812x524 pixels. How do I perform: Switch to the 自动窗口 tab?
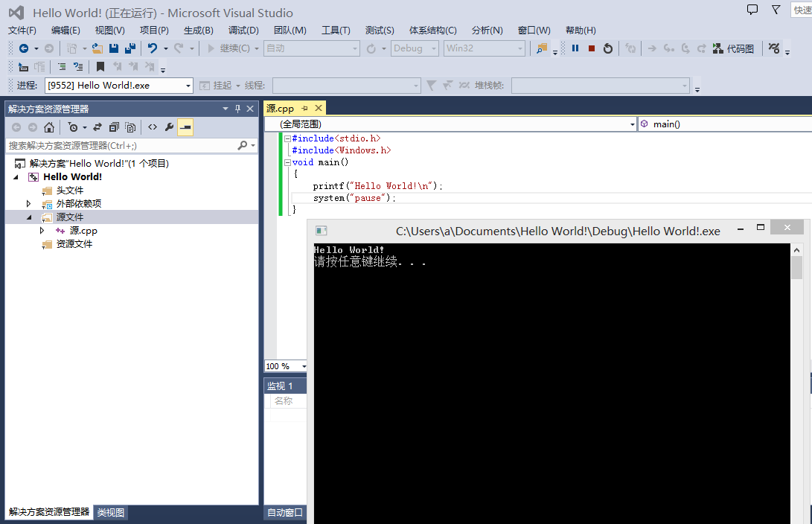tap(285, 513)
